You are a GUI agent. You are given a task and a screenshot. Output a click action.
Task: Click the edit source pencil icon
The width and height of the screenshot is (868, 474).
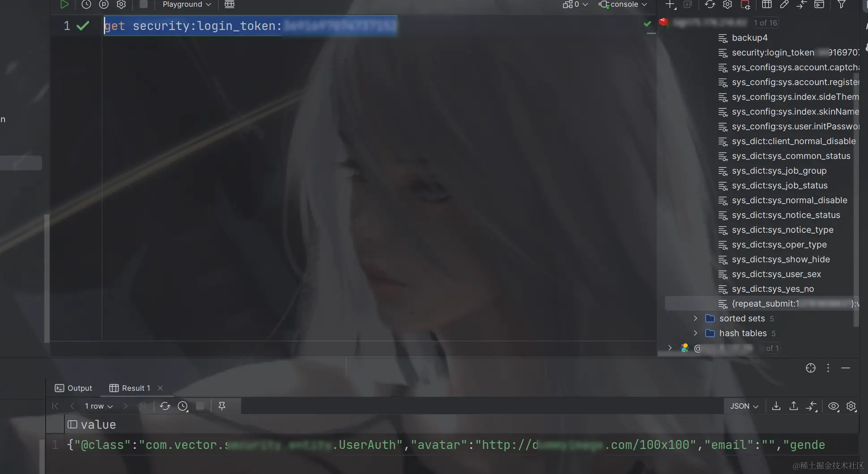(784, 4)
